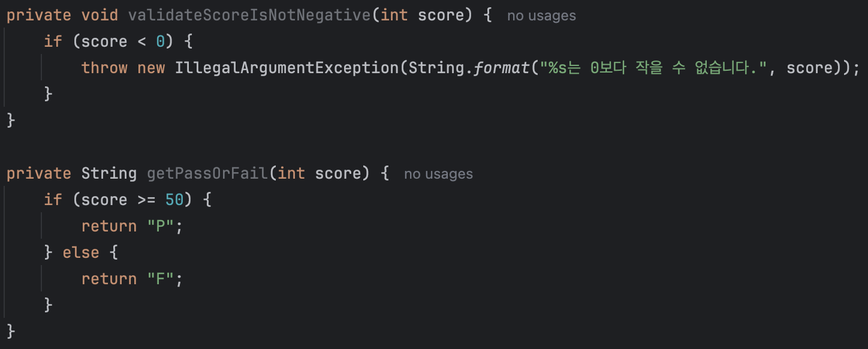Click the number 0 in score < 0
The image size is (868, 349).
click(161, 42)
